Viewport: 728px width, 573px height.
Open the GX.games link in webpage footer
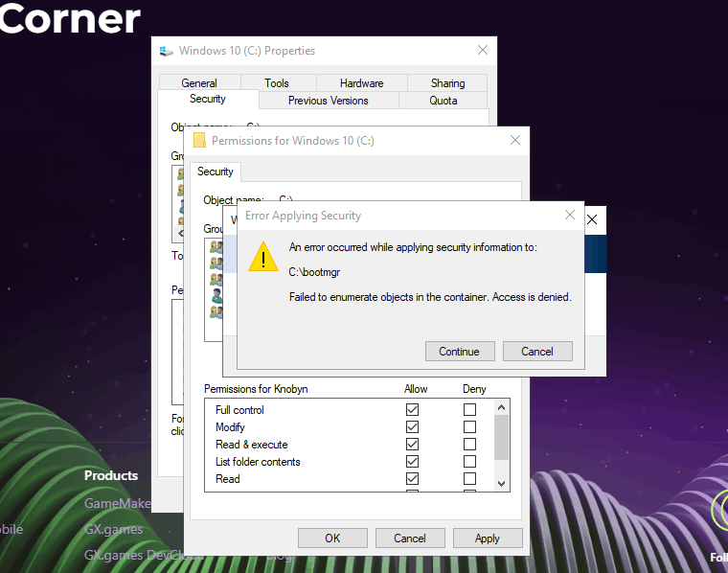[114, 529]
